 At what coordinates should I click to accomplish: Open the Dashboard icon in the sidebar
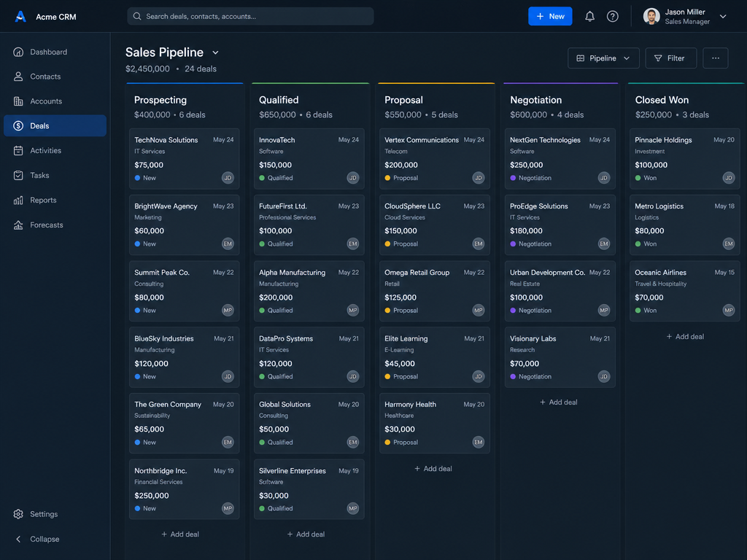click(x=18, y=52)
